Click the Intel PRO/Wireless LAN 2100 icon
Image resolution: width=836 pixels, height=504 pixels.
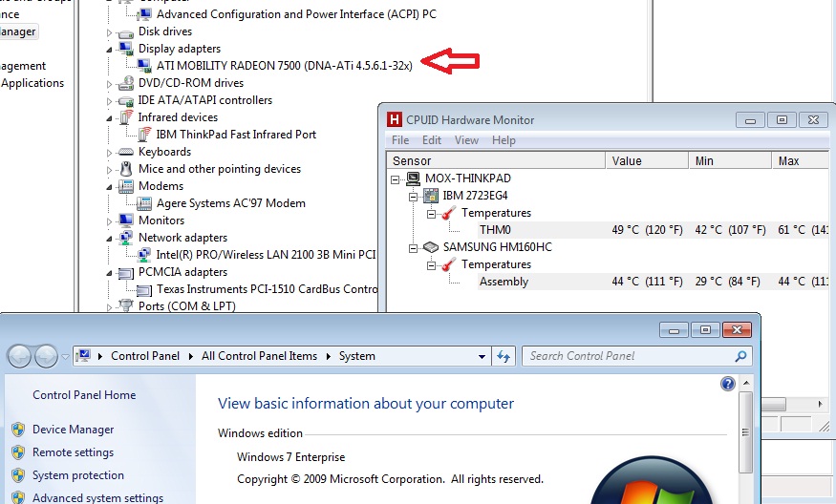[x=144, y=255]
